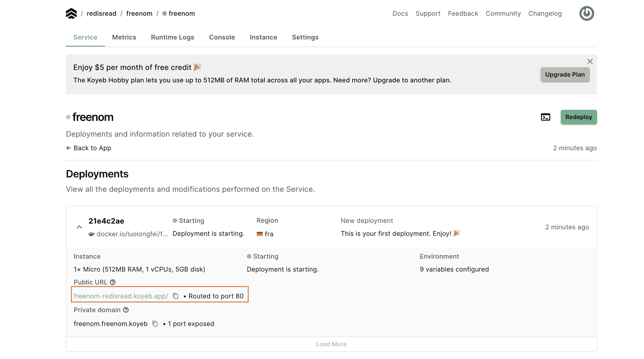The image size is (644, 359).
Task: Open the Instance tab
Action: [263, 37]
